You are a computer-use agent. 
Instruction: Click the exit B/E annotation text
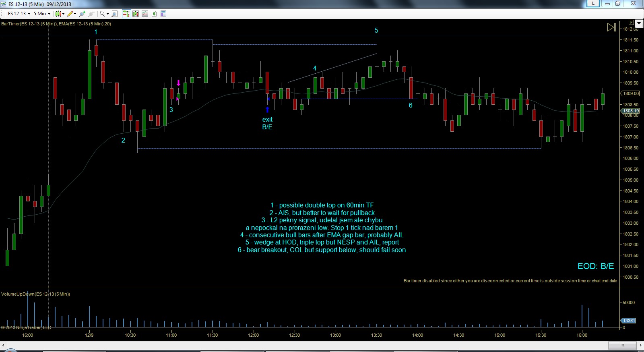(267, 123)
